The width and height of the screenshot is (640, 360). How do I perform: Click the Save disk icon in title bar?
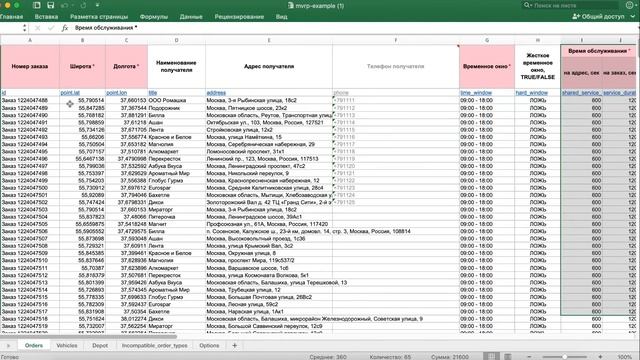tap(51, 5)
